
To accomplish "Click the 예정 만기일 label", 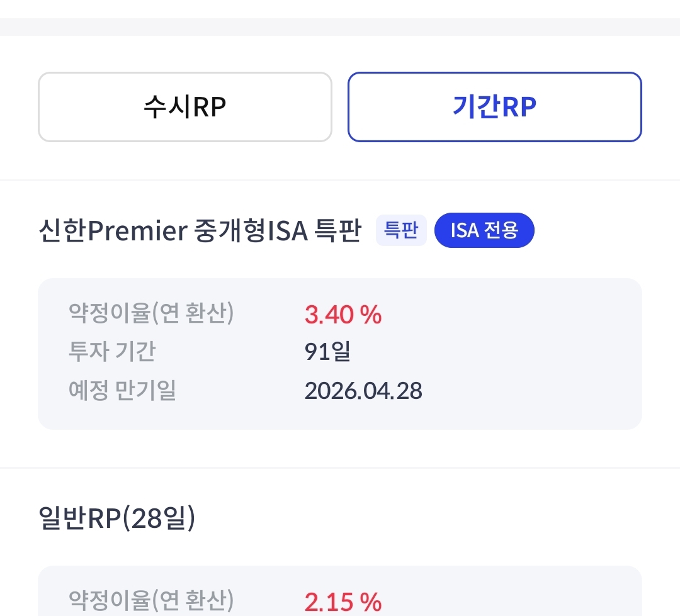I will tap(122, 391).
